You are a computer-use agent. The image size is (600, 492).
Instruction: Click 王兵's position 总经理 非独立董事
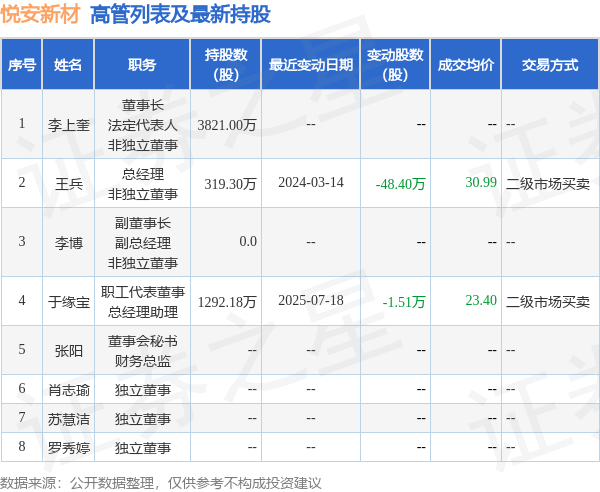click(142, 184)
